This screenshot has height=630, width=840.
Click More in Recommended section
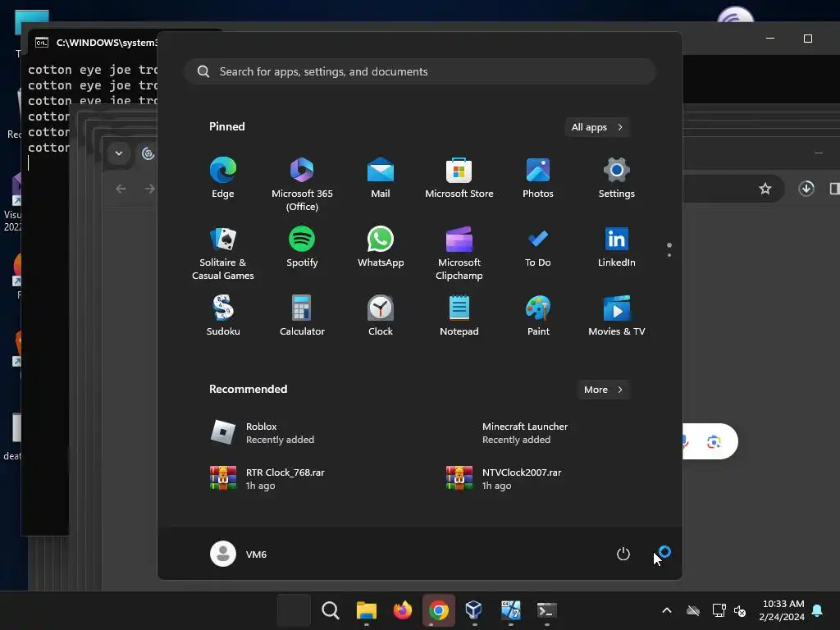click(x=603, y=390)
